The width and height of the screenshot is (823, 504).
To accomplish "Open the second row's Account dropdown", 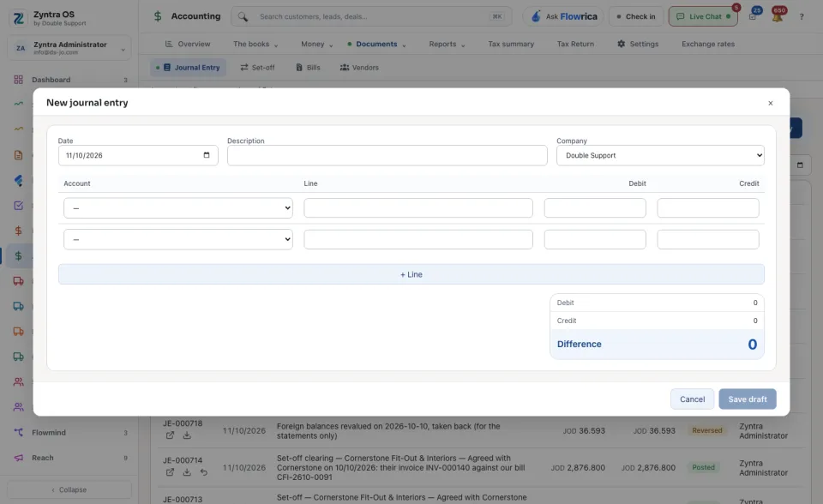I will [x=178, y=239].
